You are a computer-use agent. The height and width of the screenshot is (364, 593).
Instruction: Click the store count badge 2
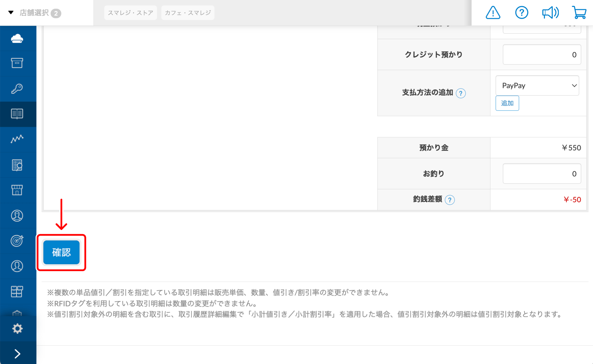coord(56,13)
